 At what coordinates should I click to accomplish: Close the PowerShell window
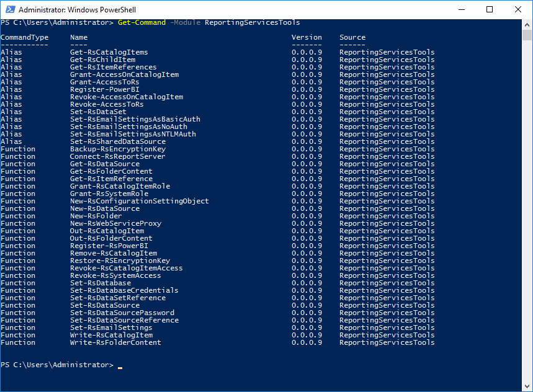point(517,9)
